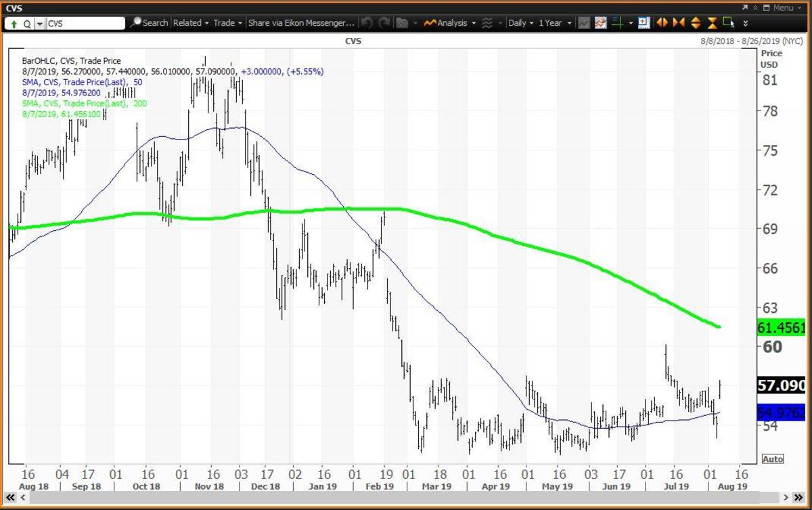Open the Menu dropdown at top right

(787, 7)
